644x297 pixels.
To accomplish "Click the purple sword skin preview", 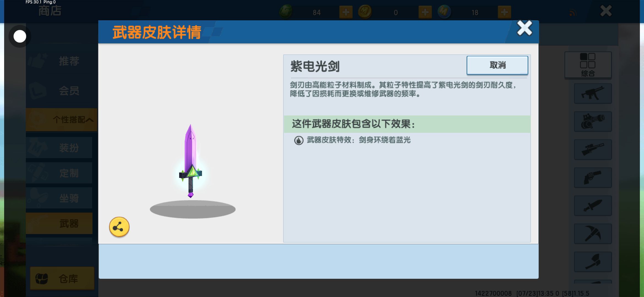I will 190,161.
